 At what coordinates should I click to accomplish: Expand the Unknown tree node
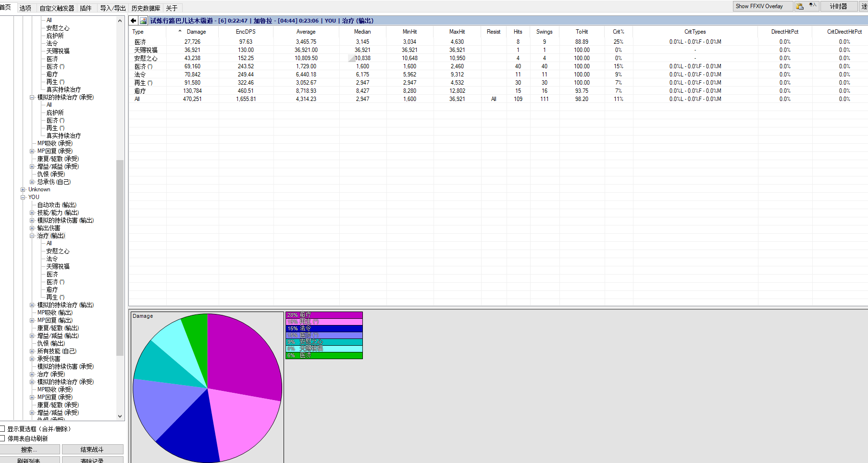tap(23, 189)
